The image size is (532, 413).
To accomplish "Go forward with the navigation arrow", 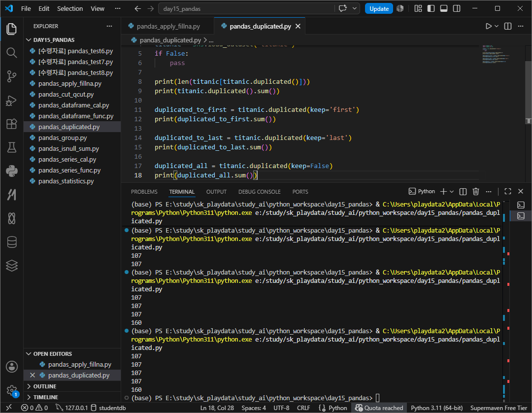I will (151, 8).
